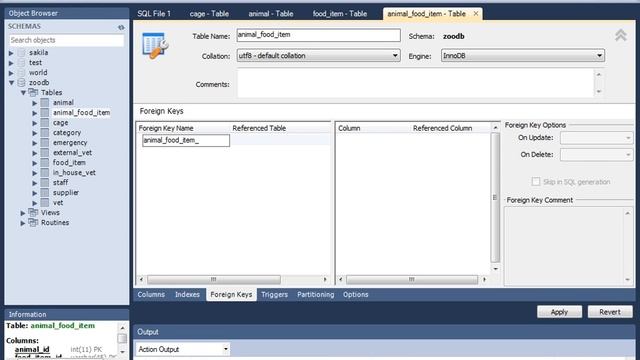
Task: Click the Foreign Key Name edit cell
Action: (186, 140)
